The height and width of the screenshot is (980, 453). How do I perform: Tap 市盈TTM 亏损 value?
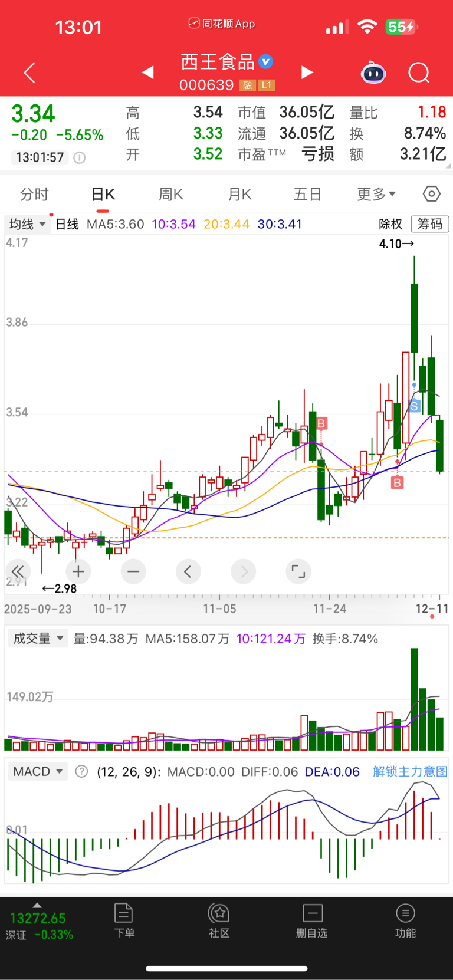click(318, 154)
